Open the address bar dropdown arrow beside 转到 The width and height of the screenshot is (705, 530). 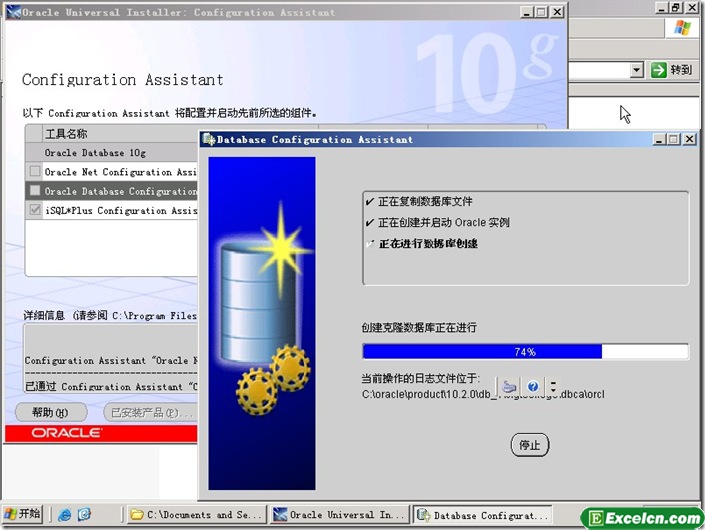click(x=636, y=70)
